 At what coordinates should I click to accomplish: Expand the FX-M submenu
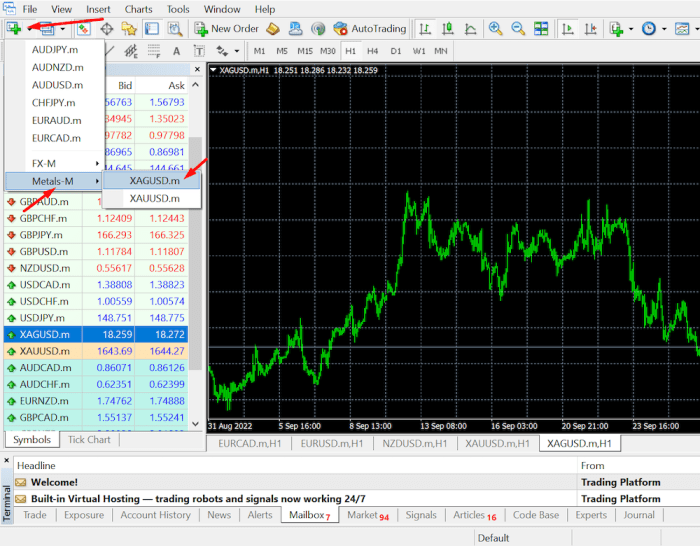click(x=55, y=163)
